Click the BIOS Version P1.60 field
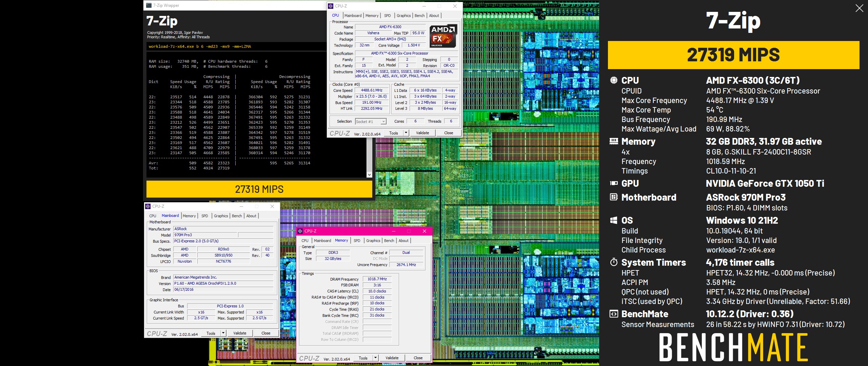868x366 pixels. [223, 284]
